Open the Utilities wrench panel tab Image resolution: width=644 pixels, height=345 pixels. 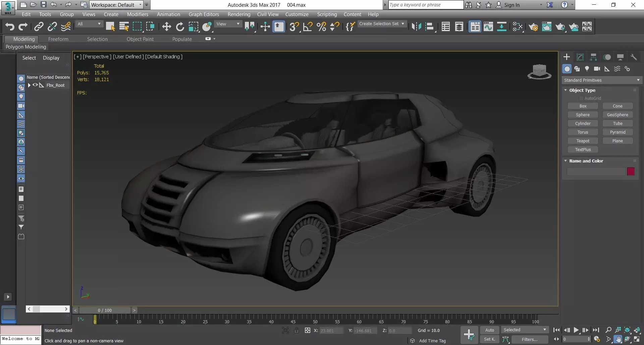(634, 57)
